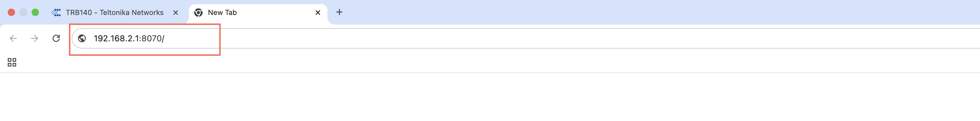Open the apps grid shortcut

pyautogui.click(x=12, y=62)
